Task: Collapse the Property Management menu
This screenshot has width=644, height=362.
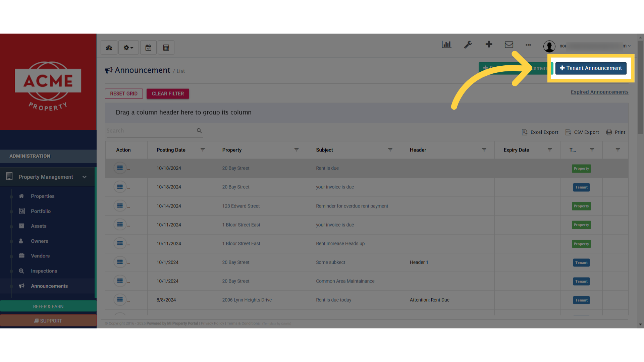Action: point(85,177)
